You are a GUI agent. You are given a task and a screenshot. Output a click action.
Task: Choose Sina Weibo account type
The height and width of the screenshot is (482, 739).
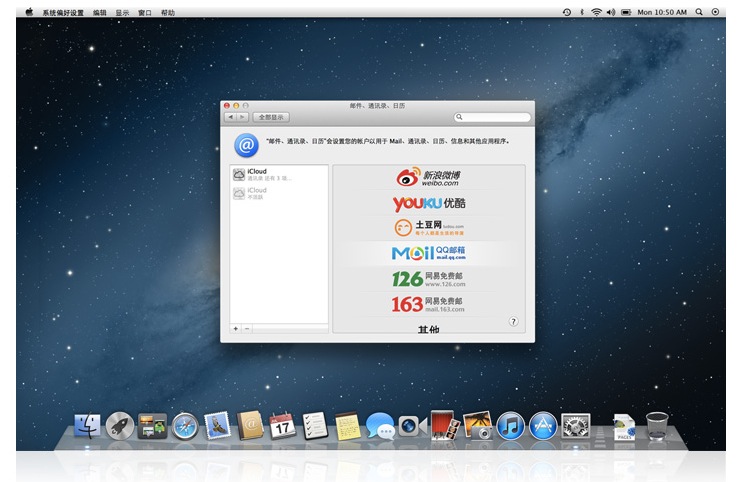pyautogui.click(x=428, y=177)
